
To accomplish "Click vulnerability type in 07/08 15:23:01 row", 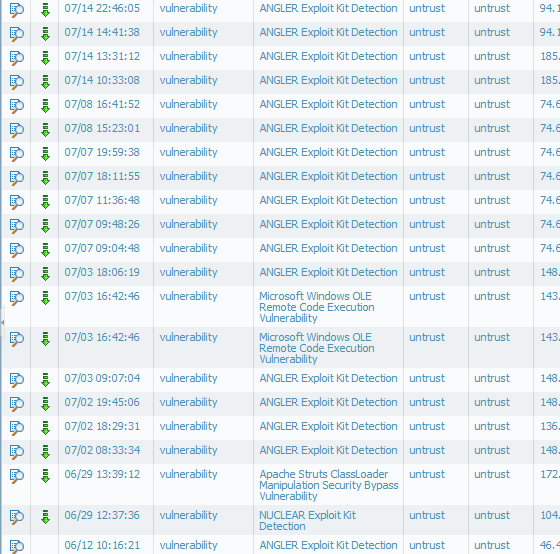I will 188,128.
